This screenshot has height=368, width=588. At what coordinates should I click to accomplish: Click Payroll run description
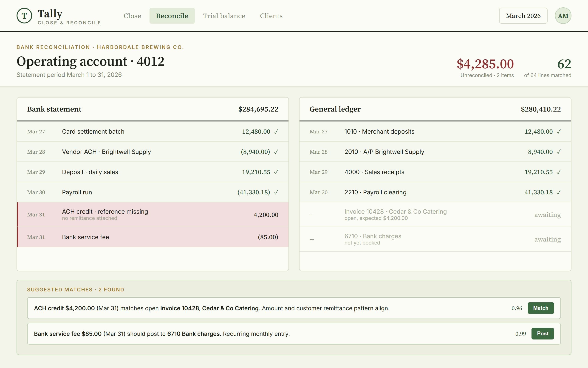pyautogui.click(x=77, y=192)
